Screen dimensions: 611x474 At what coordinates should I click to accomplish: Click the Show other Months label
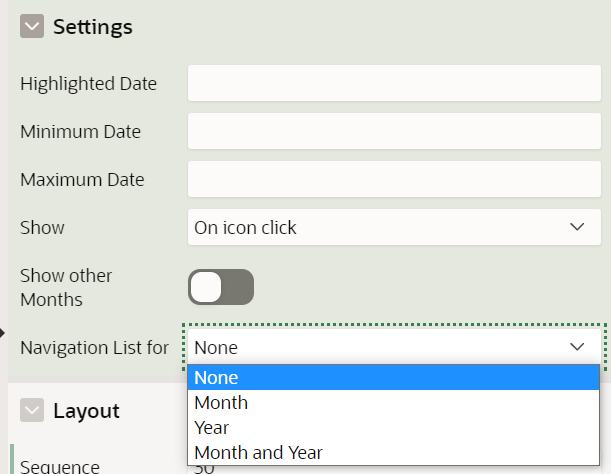[66, 287]
